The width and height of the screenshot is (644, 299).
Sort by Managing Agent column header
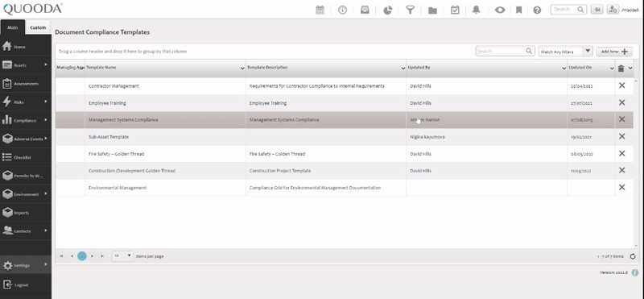[70, 68]
